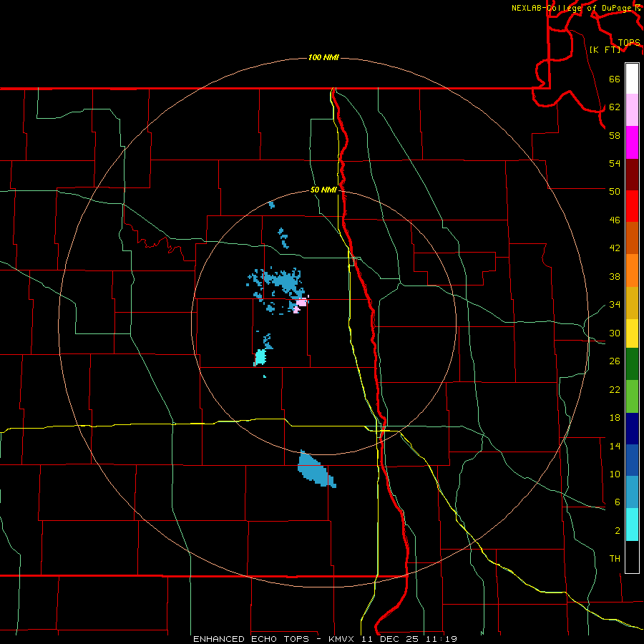Click the "30" legend value

pos(615,333)
